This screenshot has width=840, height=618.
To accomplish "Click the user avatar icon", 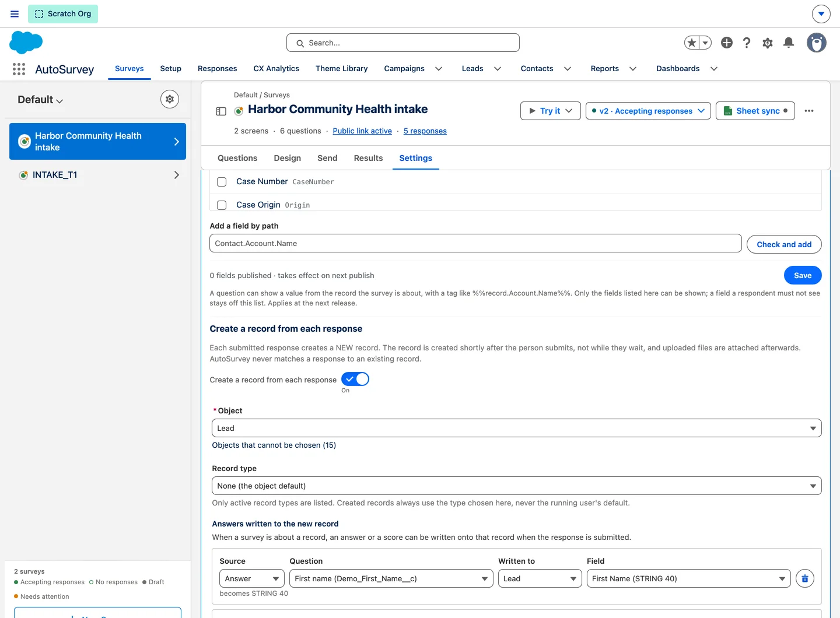I will [817, 43].
